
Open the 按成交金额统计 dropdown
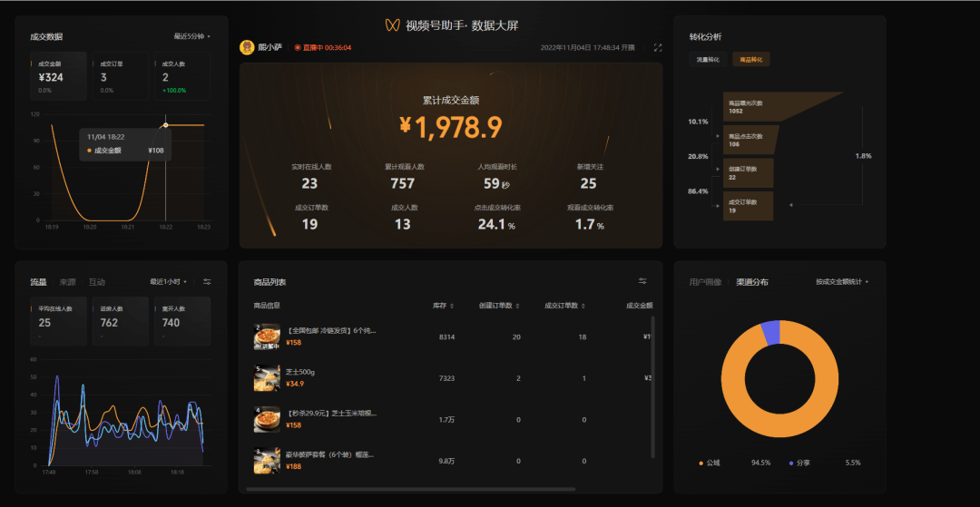click(x=842, y=282)
